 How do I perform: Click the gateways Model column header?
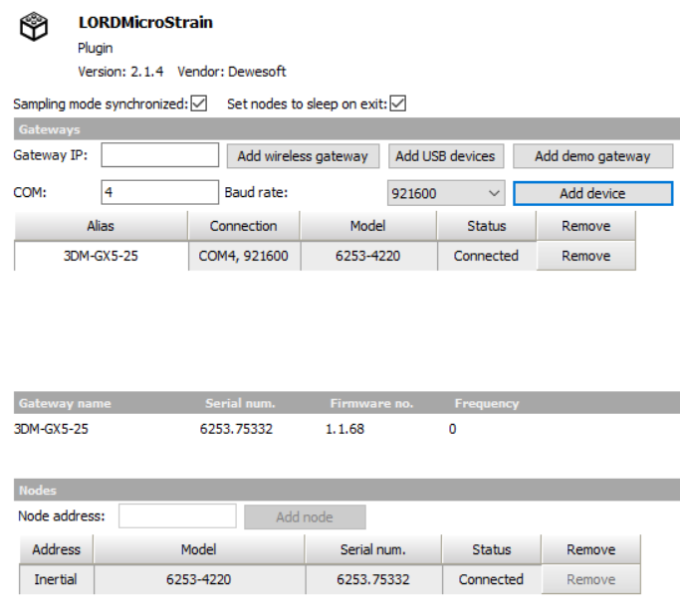click(368, 226)
